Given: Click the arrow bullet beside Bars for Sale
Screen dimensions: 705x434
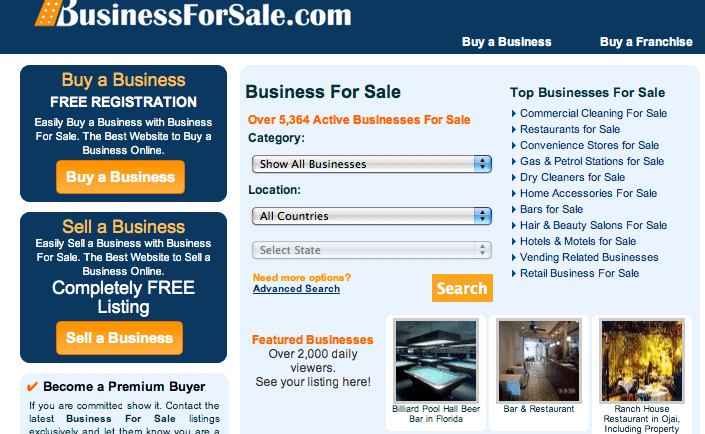Looking at the screenshot, I should coord(514,210).
